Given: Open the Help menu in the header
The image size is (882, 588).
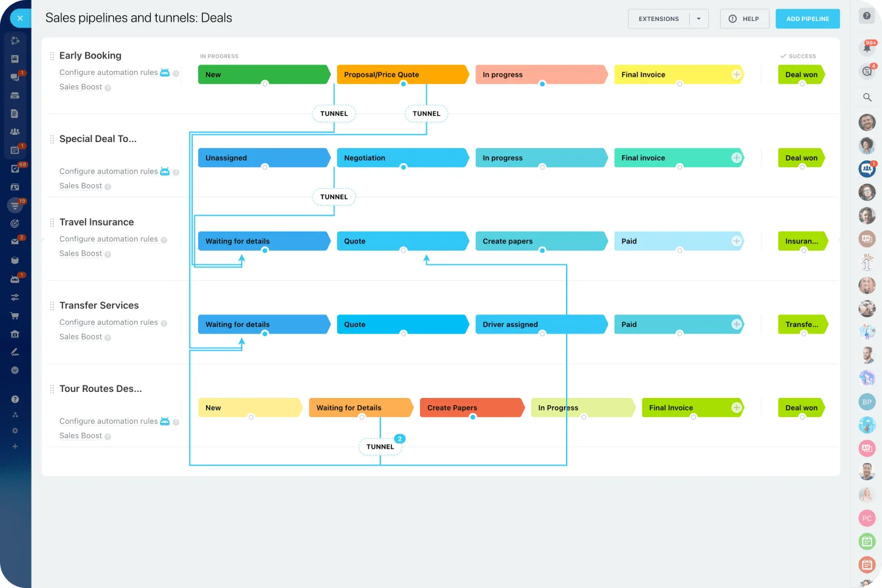Looking at the screenshot, I should point(744,18).
